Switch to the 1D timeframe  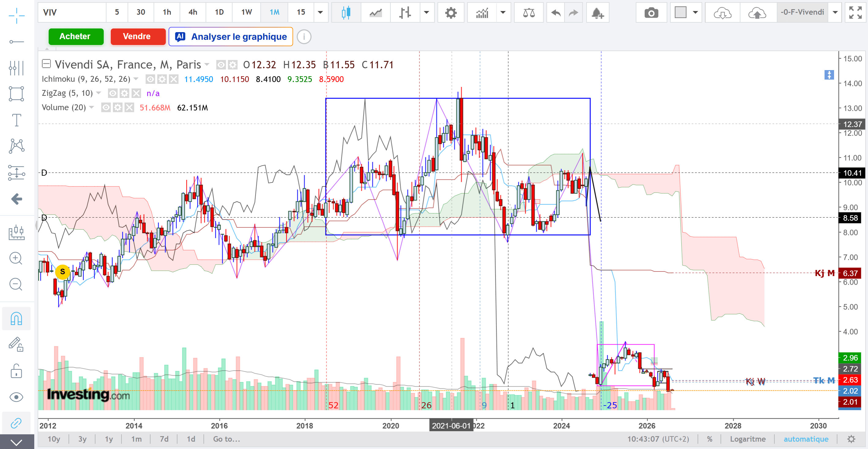219,13
